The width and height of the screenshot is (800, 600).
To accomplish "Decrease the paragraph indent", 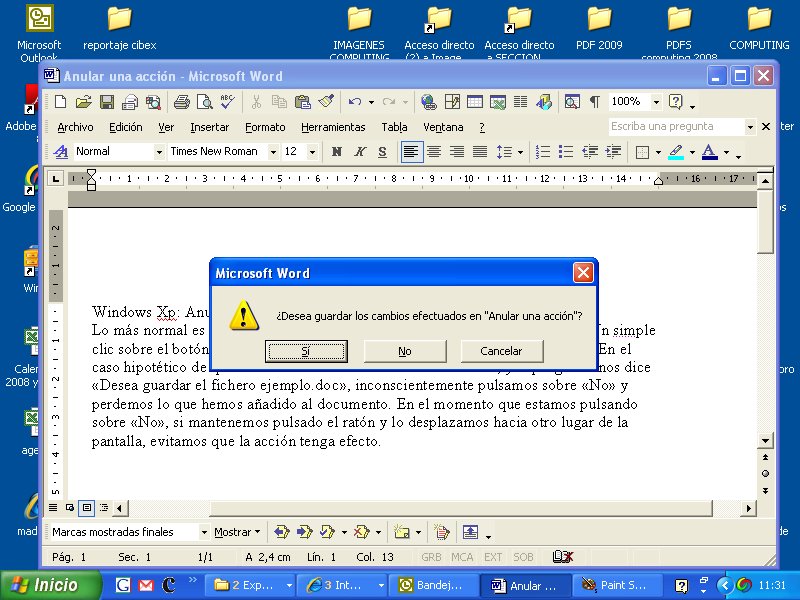I will tap(590, 152).
